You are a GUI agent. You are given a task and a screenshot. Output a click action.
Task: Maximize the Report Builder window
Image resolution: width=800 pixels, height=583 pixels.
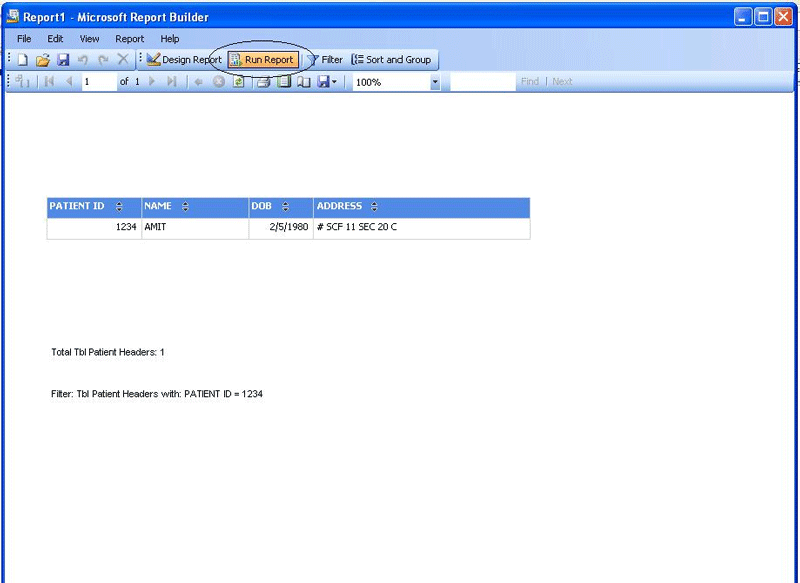tap(763, 17)
